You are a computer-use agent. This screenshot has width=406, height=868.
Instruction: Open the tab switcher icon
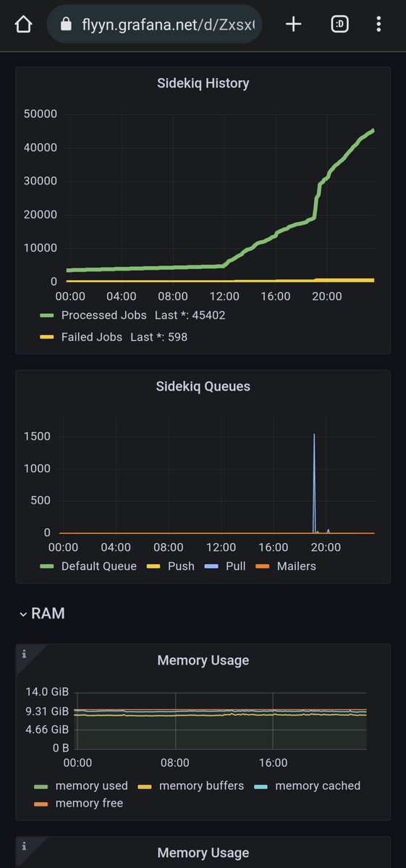coord(339,25)
